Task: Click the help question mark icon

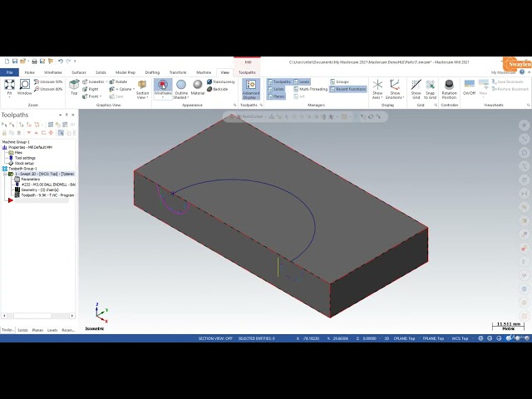Action: pos(522,72)
